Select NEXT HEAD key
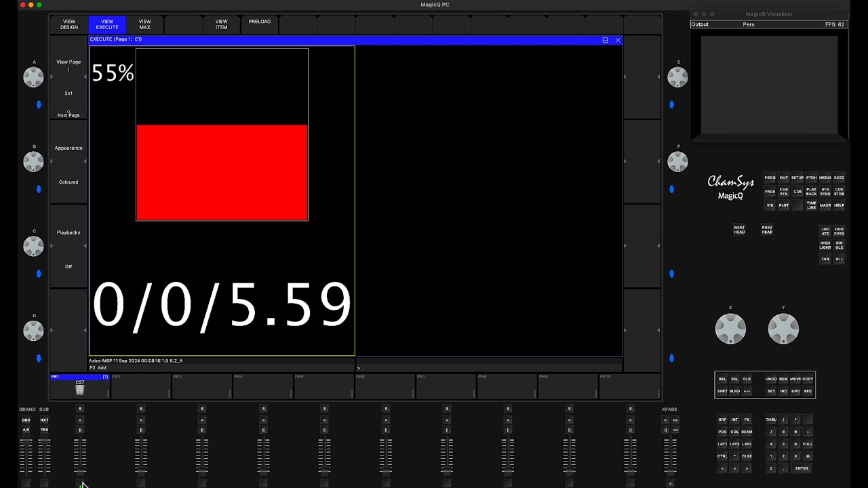The image size is (868, 488). tap(739, 230)
